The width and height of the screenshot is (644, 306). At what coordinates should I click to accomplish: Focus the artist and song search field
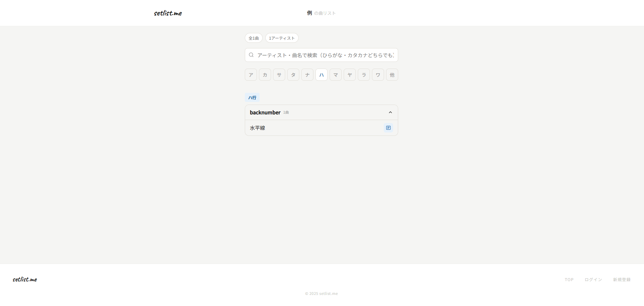(321, 55)
